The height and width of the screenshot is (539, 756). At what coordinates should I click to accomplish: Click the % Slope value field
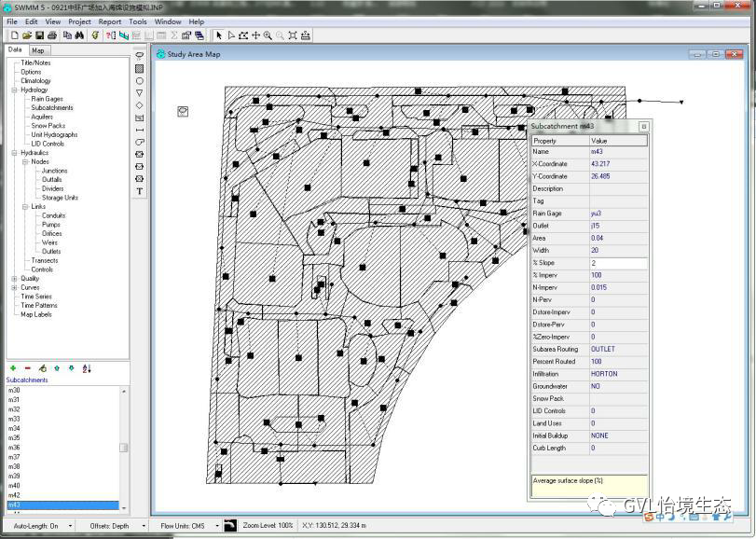tap(618, 263)
